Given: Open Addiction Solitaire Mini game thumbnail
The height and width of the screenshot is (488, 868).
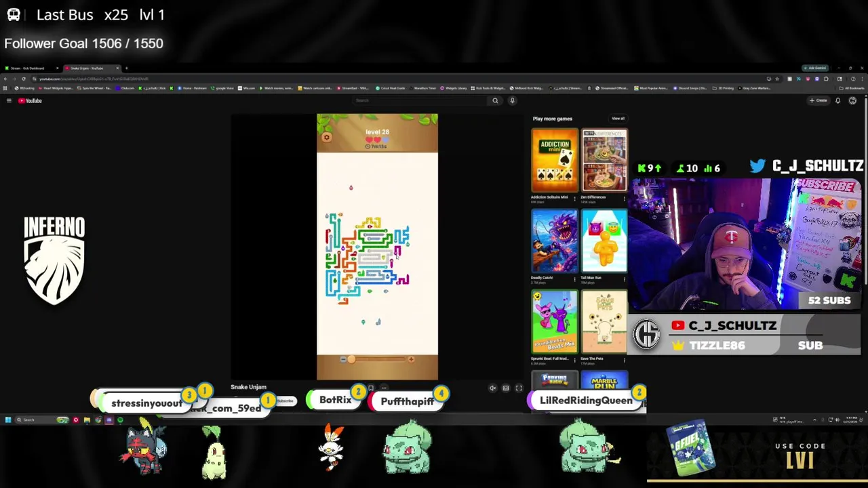Looking at the screenshot, I should (x=555, y=161).
